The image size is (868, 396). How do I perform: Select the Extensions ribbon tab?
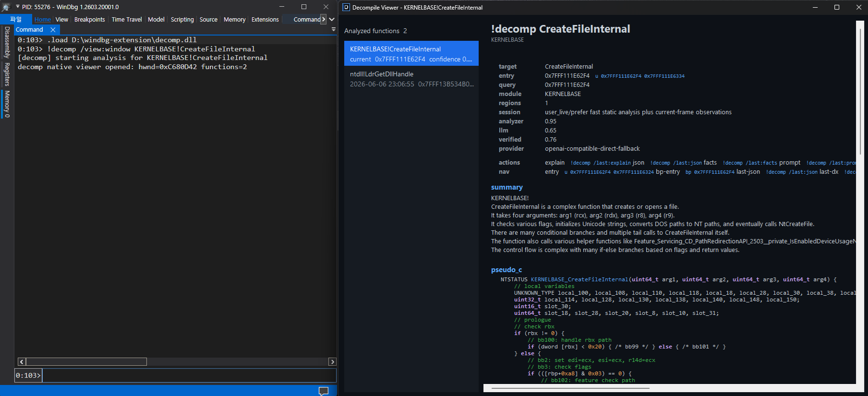pyautogui.click(x=265, y=19)
